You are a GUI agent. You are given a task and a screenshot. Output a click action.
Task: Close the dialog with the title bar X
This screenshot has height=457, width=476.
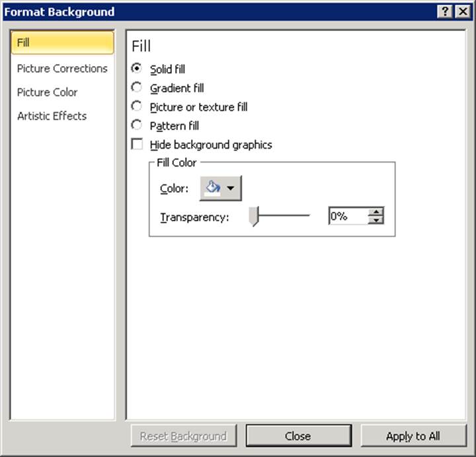click(x=462, y=11)
